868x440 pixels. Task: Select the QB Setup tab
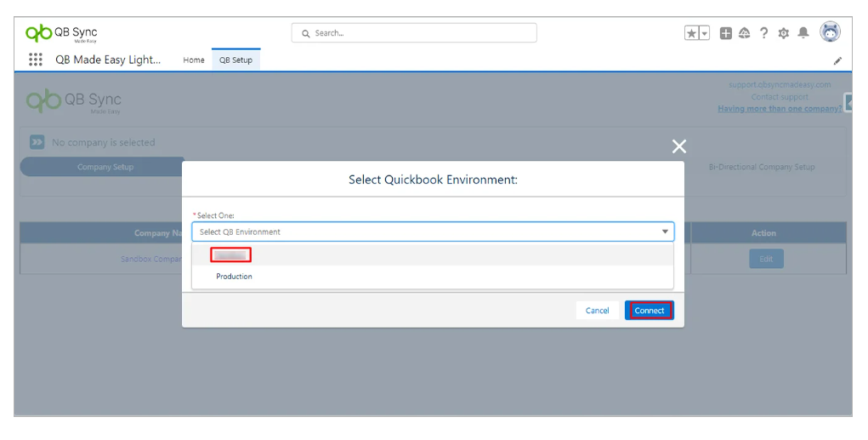point(235,60)
